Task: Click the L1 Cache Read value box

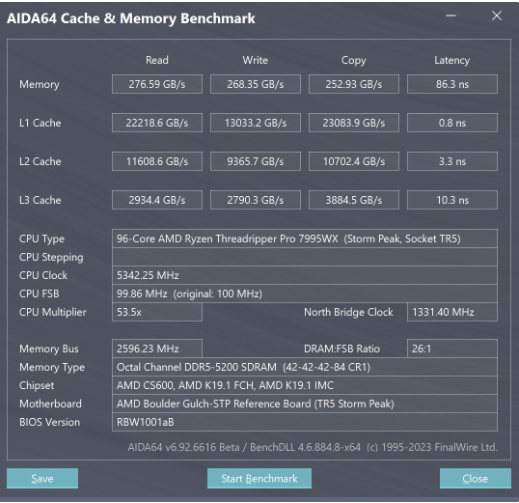Action: point(157,123)
